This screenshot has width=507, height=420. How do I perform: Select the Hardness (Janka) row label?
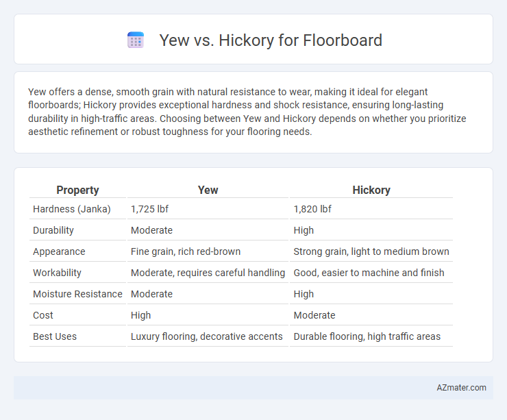click(72, 209)
